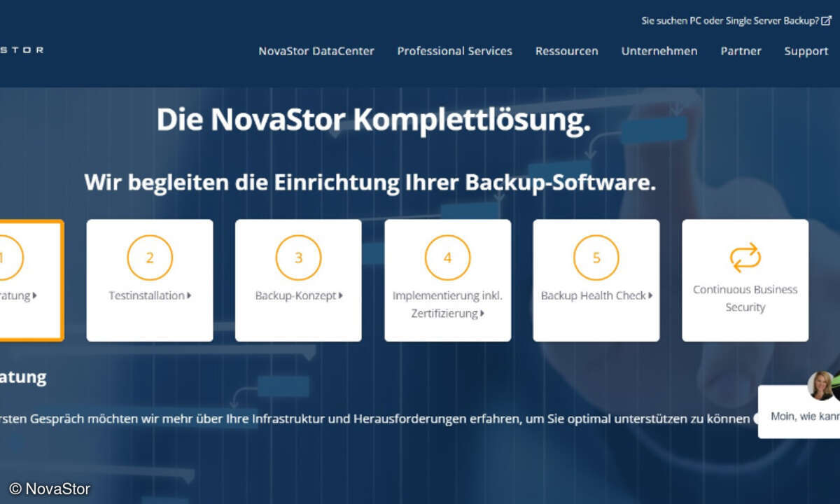840x504 pixels.
Task: Select the Continuous Business Security card text
Action: tap(745, 298)
